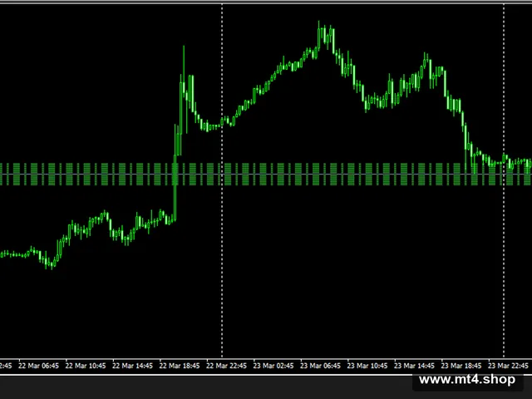Click the 22 Mar 18:45 time label

(x=180, y=366)
